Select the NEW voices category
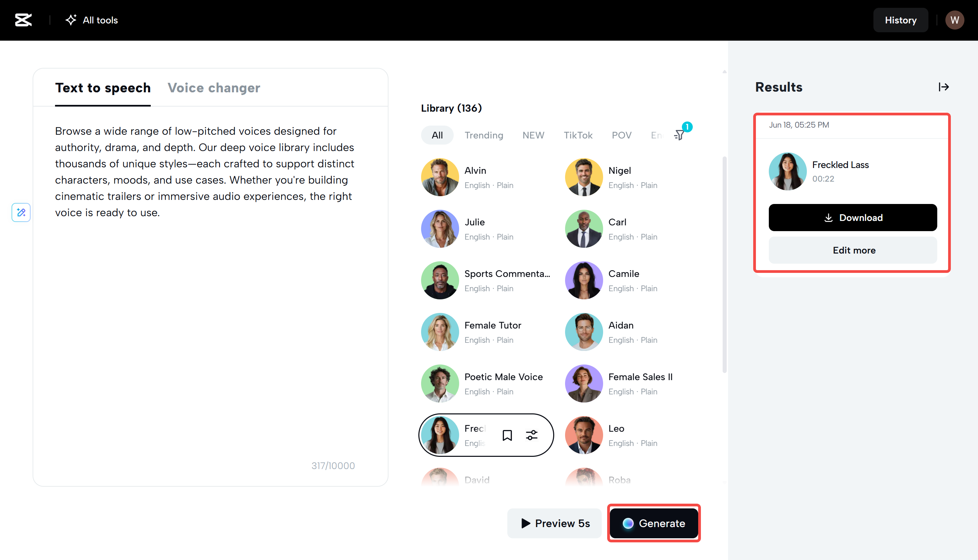This screenshot has height=560, width=978. click(533, 135)
